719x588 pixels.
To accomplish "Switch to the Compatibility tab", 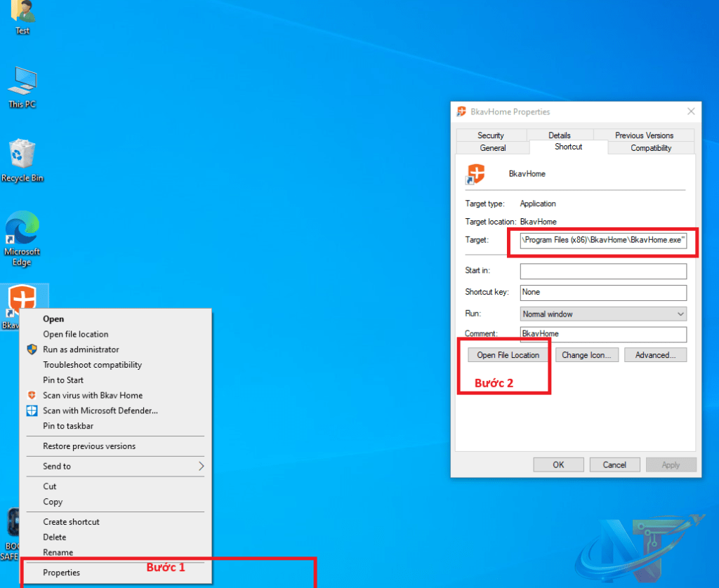I will 651,147.
